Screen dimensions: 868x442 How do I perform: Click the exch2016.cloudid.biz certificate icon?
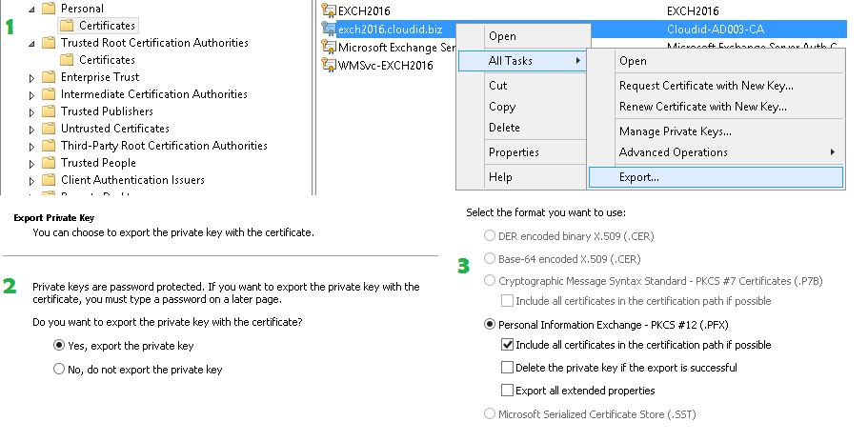coord(329,29)
